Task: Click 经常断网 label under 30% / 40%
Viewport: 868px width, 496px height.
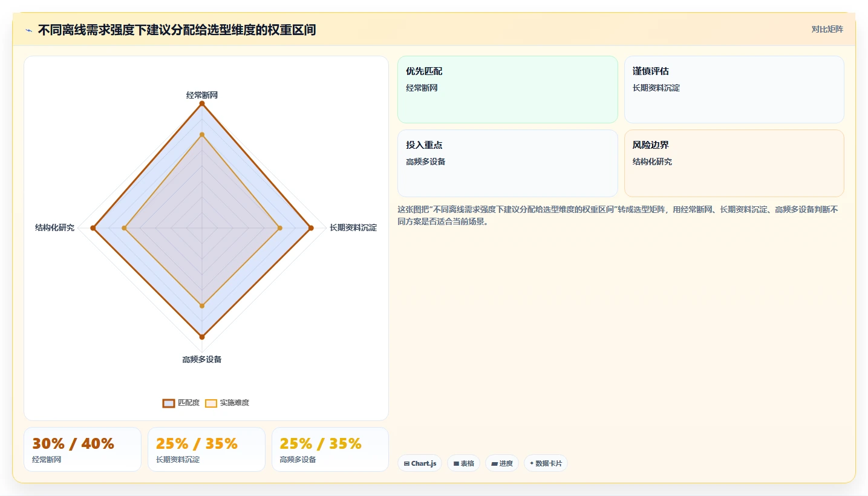Action: point(47,460)
